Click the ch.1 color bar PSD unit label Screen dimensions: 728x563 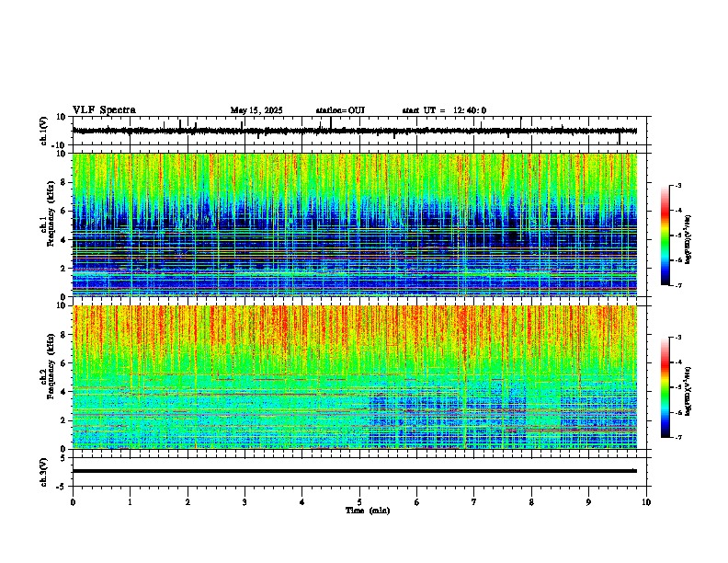point(688,240)
